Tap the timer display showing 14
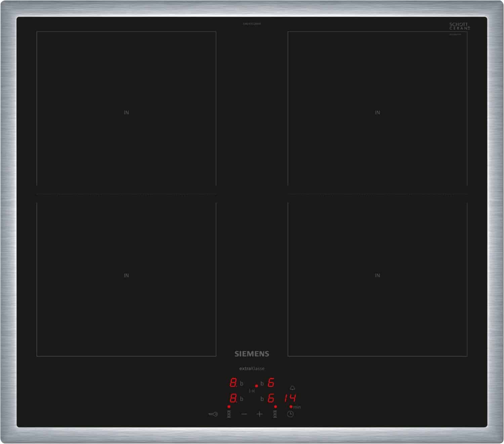This screenshot has height=444, width=504. tap(290, 399)
